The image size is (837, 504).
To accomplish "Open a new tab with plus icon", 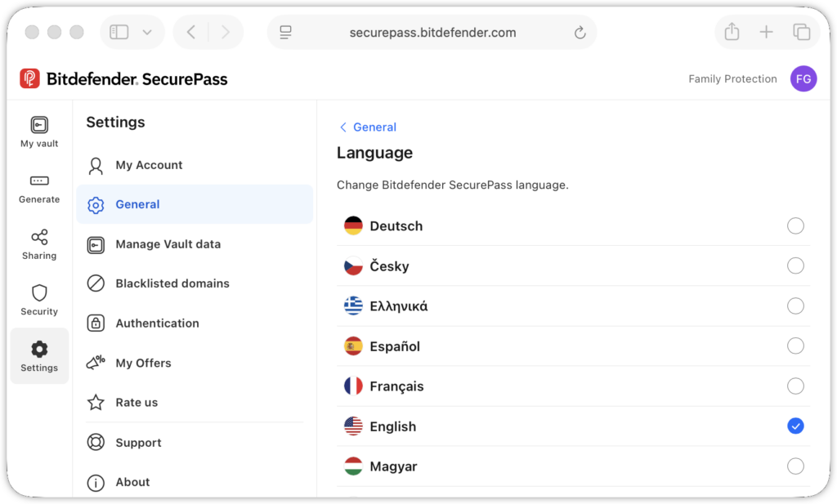I will [766, 32].
